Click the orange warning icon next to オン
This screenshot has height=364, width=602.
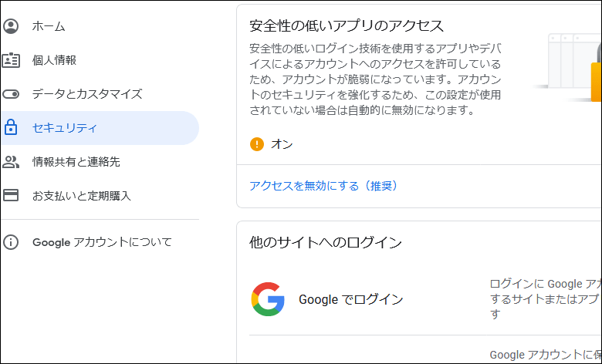[x=257, y=144]
